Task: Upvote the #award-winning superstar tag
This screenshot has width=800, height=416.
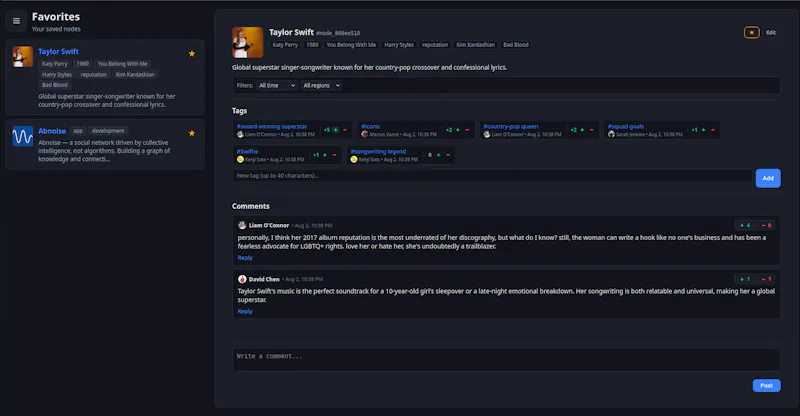Action: [x=335, y=130]
